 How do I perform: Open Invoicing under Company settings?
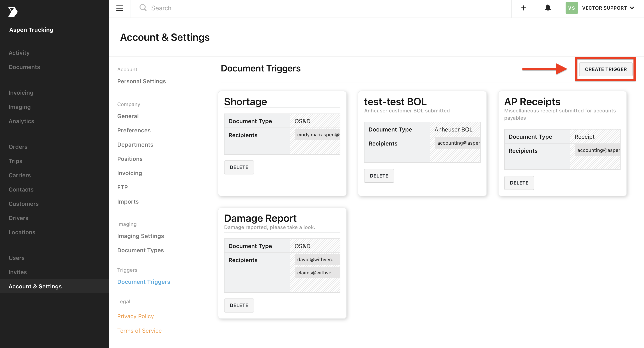click(x=129, y=173)
